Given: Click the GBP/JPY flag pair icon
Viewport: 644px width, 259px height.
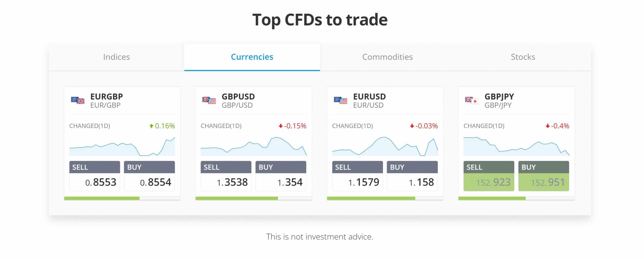Looking at the screenshot, I should tap(472, 100).
